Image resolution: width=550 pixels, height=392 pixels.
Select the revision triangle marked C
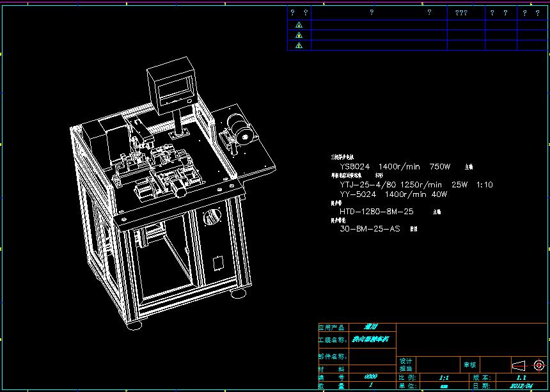pyautogui.click(x=299, y=45)
